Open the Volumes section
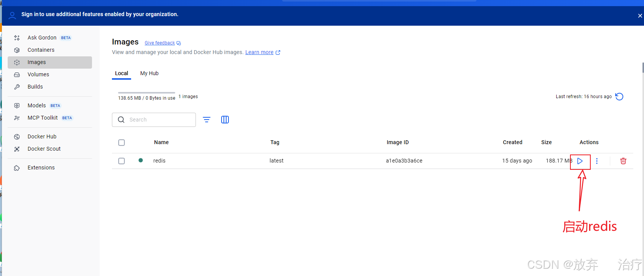The height and width of the screenshot is (276, 644). 50,74
